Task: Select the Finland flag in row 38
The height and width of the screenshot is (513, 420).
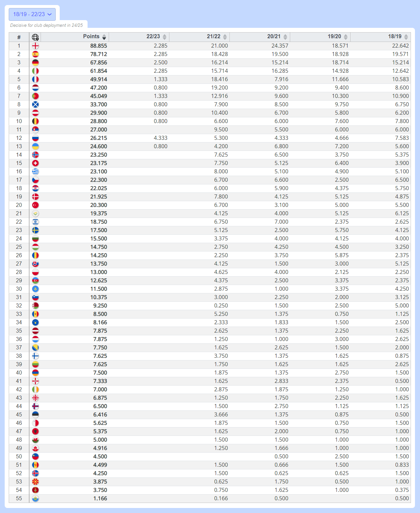Action: coord(35,356)
